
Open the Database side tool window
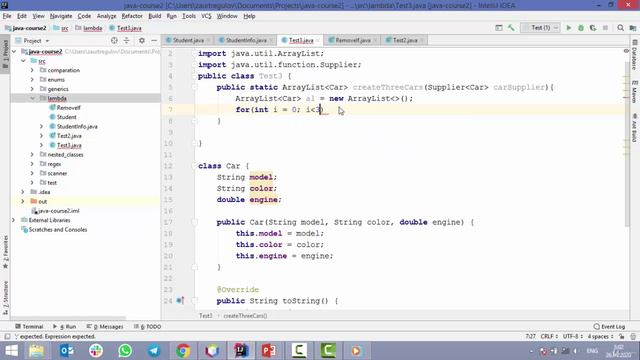(635, 55)
